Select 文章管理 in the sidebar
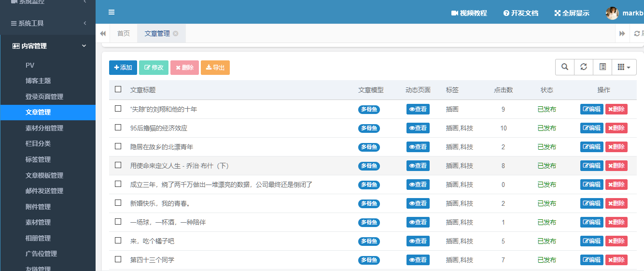 (x=48, y=112)
